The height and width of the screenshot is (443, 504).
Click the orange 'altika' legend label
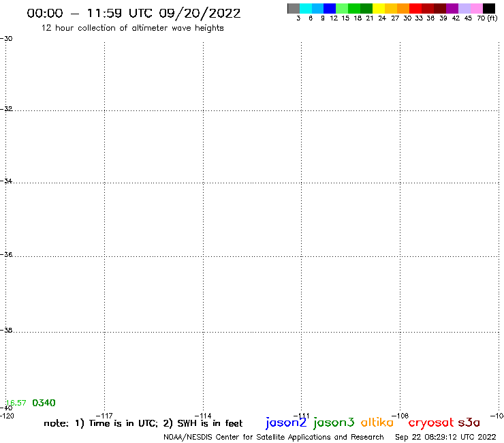(377, 423)
